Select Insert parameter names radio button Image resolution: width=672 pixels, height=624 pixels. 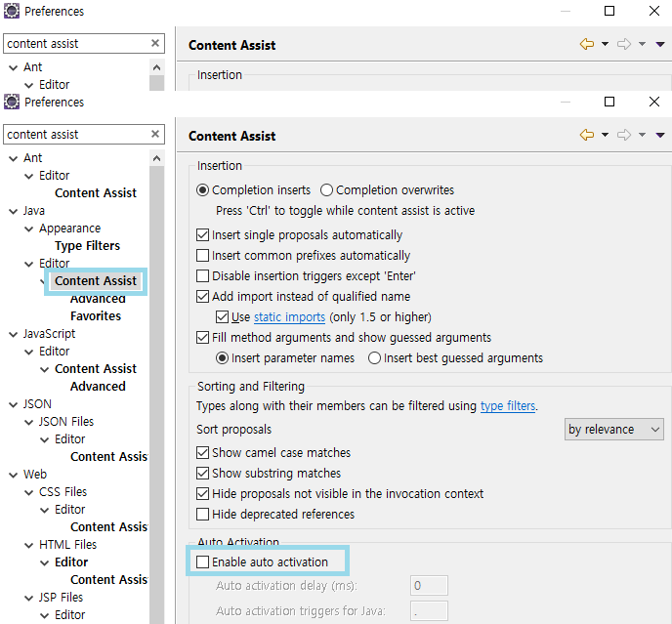[x=222, y=357]
